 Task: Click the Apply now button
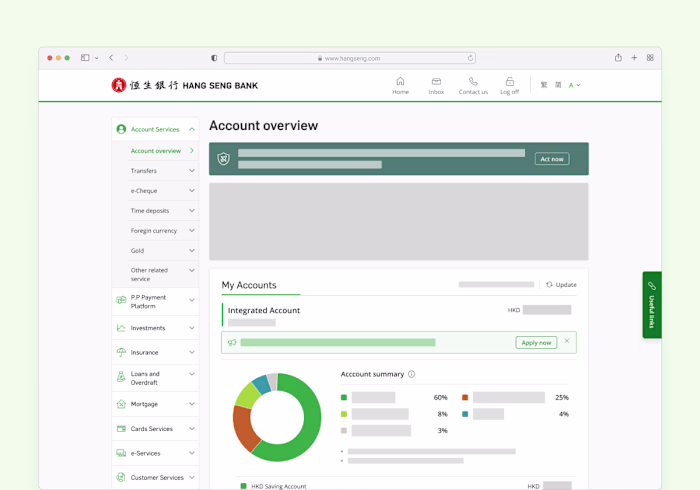point(536,342)
